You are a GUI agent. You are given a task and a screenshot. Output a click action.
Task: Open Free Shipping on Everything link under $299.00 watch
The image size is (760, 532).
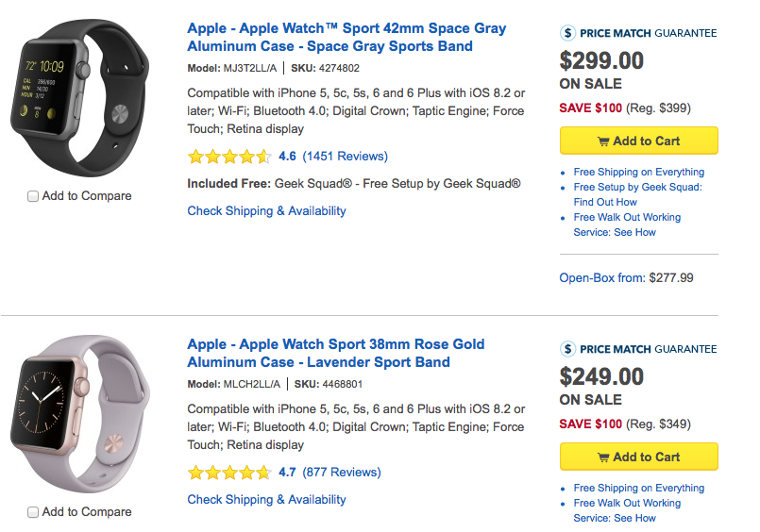click(x=638, y=173)
